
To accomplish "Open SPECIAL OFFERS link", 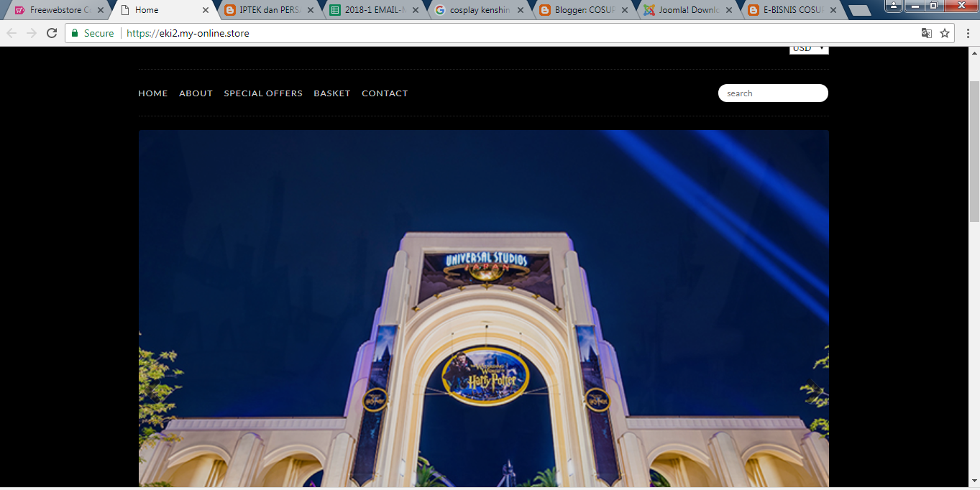I will [263, 93].
